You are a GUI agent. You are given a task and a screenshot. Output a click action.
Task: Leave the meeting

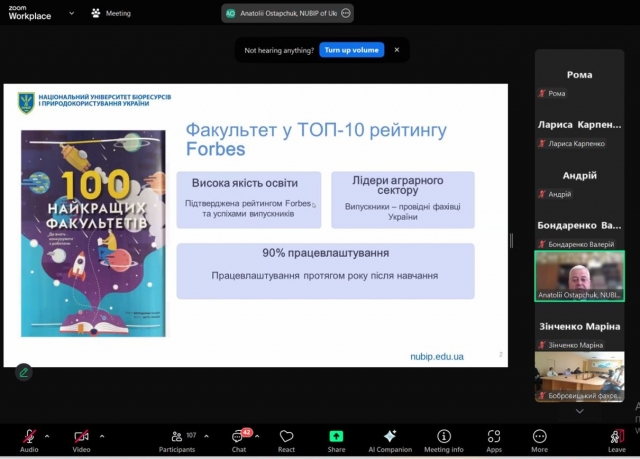tap(617, 441)
